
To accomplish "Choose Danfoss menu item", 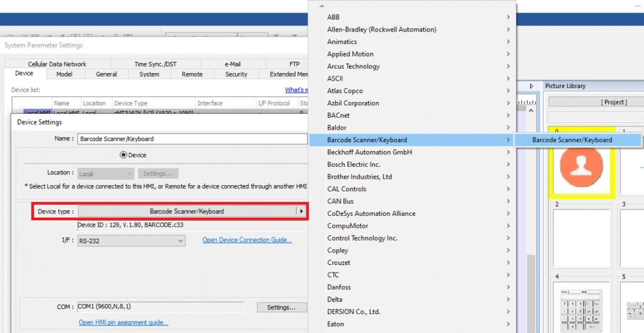I will tap(412, 288).
